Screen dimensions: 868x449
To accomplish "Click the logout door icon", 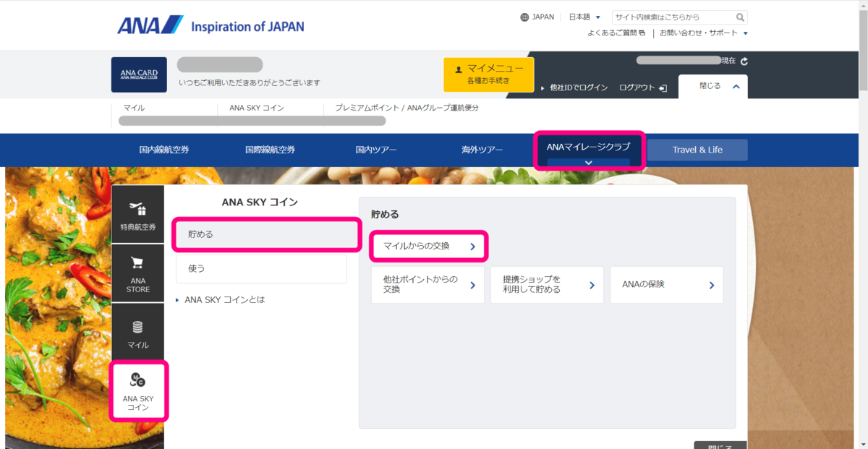I will pos(663,87).
